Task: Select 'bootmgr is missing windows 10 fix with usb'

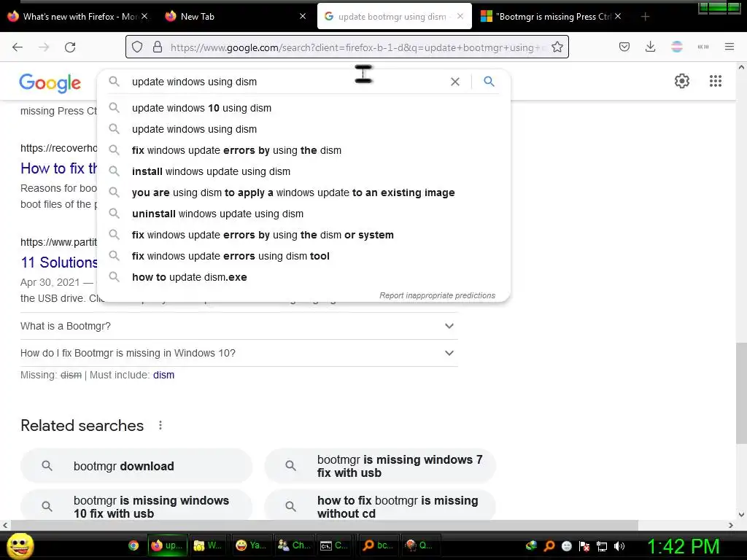Action: (x=136, y=506)
